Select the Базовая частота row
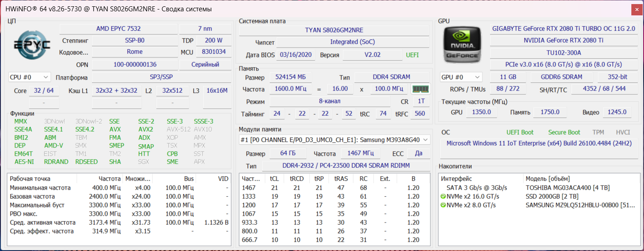Image resolution: width=644 pixels, height=251 pixels. coord(33,196)
